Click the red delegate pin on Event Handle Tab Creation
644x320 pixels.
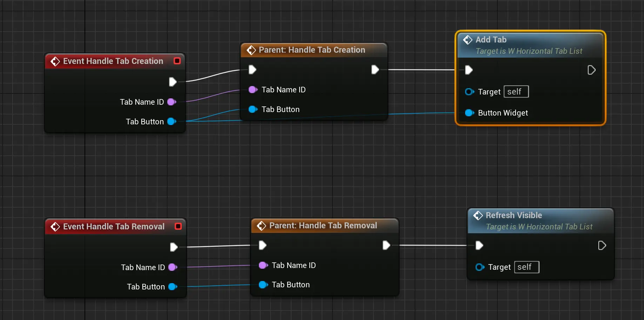[x=177, y=61]
